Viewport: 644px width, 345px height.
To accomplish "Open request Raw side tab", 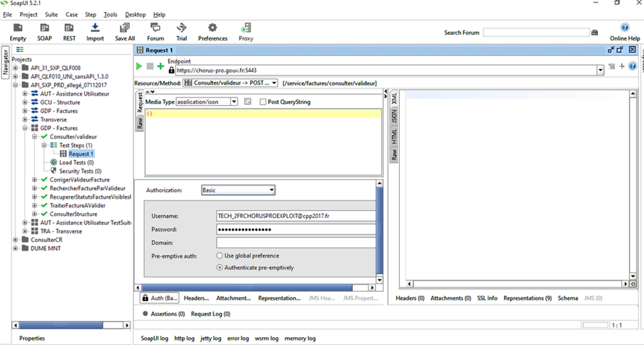I will [x=140, y=124].
